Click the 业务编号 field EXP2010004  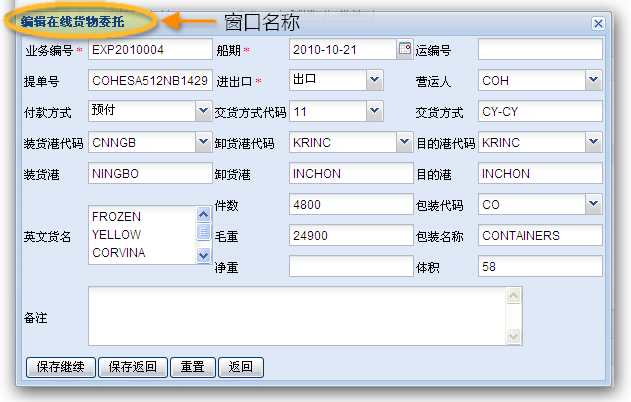tap(150, 49)
